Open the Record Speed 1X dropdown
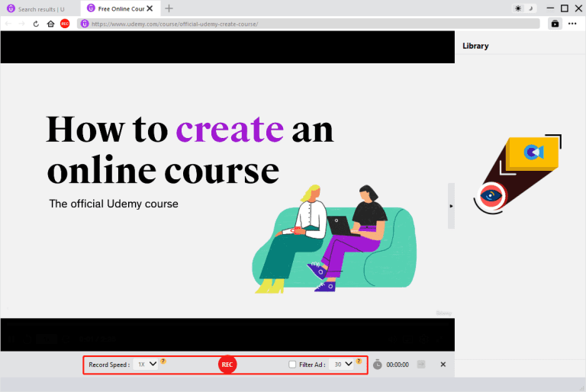Viewport: 586px width, 392px height. pyautogui.click(x=146, y=365)
